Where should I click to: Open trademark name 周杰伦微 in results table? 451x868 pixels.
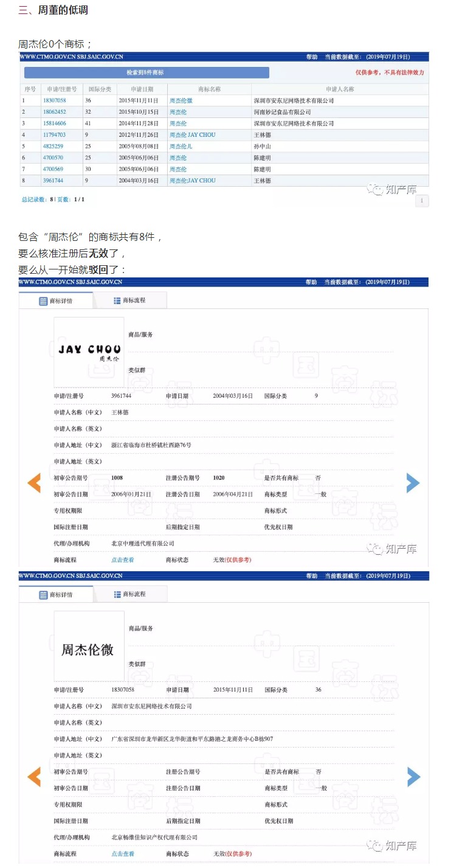pyautogui.click(x=181, y=100)
